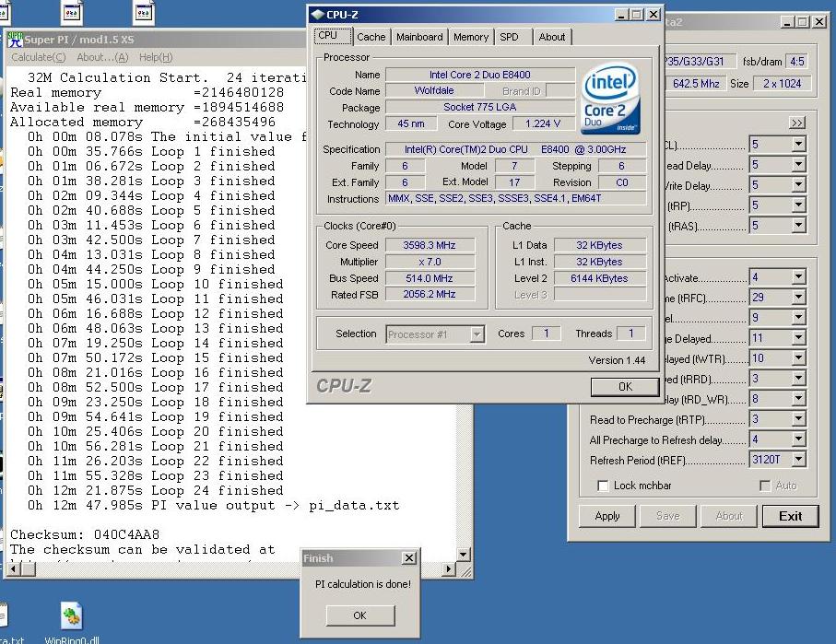Click the Level 2 cache value 6144 KBytes
Viewport: 836px width, 644px height.
599,278
